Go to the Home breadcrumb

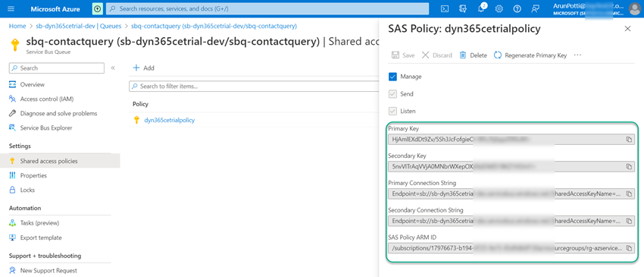tap(17, 26)
